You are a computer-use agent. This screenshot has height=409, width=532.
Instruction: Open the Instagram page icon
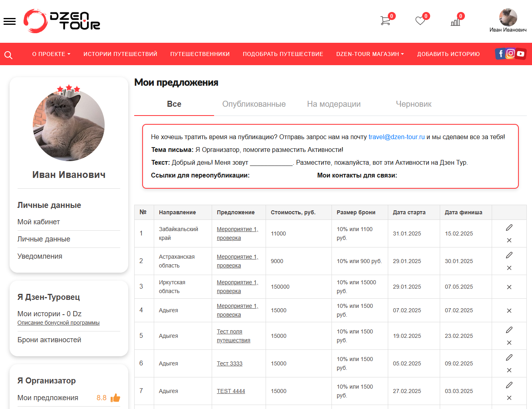pyautogui.click(x=510, y=54)
